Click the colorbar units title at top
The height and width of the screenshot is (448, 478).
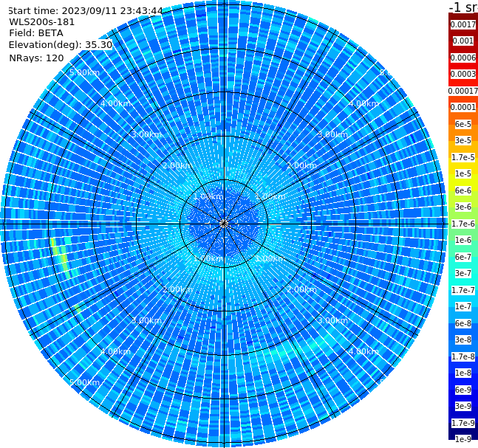point(463,7)
